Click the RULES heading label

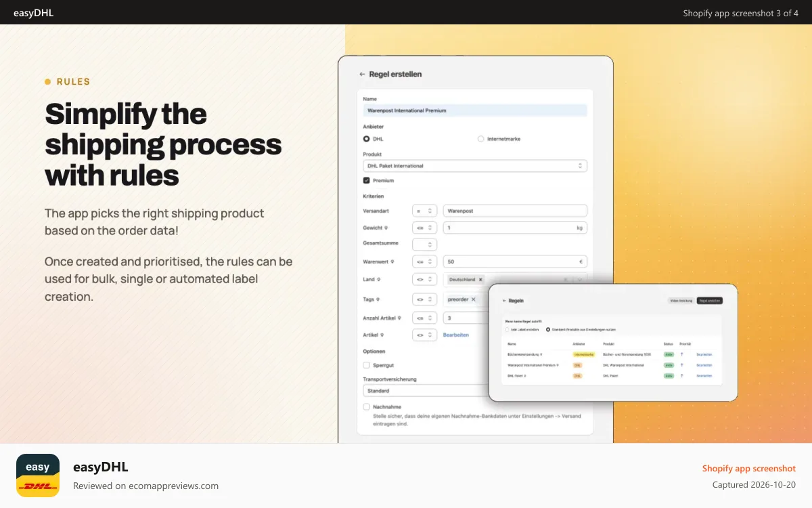pos(73,81)
